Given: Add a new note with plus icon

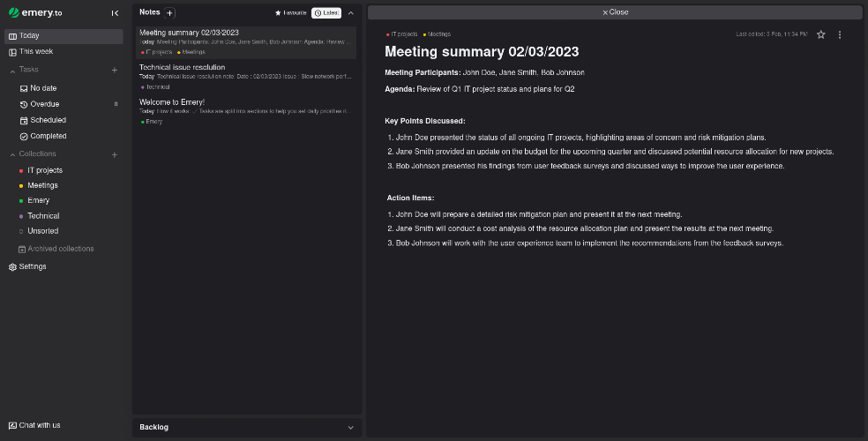Looking at the screenshot, I should click(x=170, y=13).
